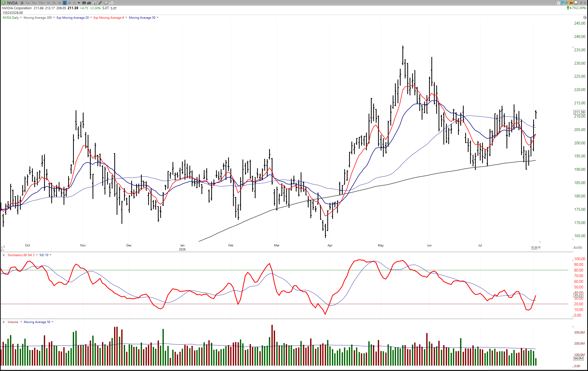The image size is (588, 371).
Task: Expand the Exp Moving Average 8 dropdown
Action: click(x=126, y=18)
